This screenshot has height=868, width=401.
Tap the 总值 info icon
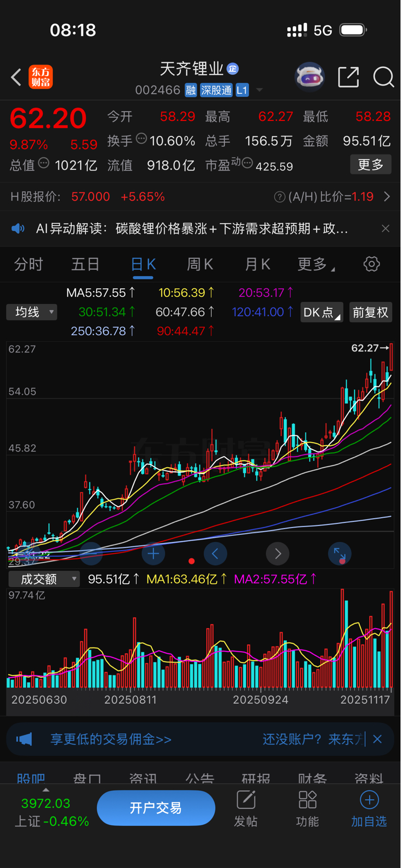(x=44, y=163)
